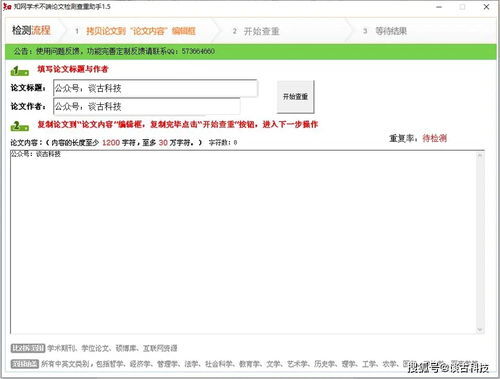500x379 pixels.
Task: Focus the 论文标题 input field
Action: point(155,88)
